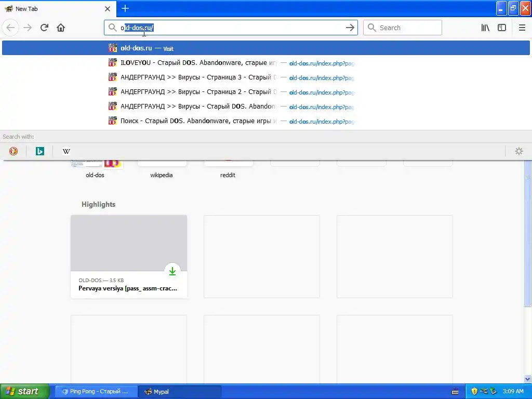Click magnifier icon in the URL bar

click(x=112, y=28)
